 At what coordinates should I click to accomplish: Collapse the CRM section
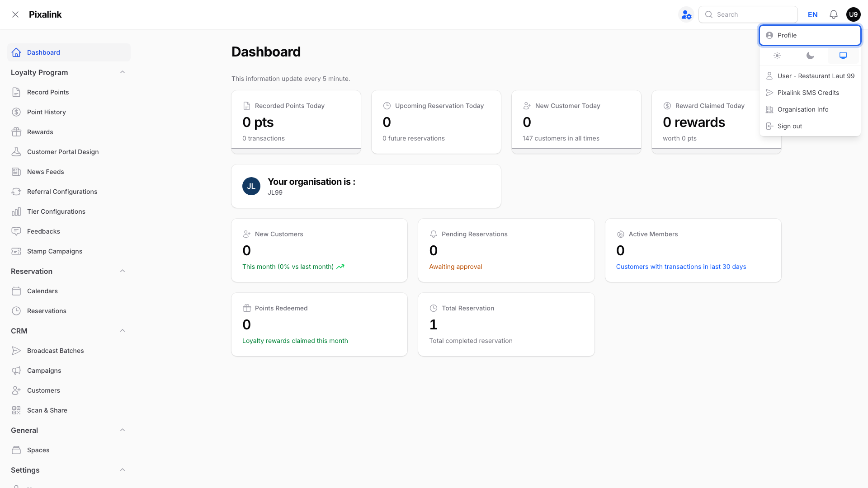pos(123,331)
